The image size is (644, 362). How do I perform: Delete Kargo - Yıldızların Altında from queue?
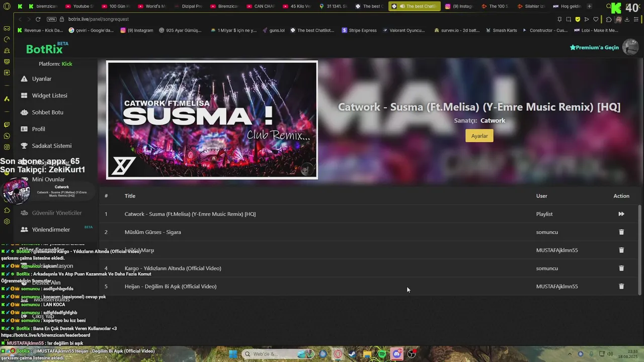tap(621, 268)
